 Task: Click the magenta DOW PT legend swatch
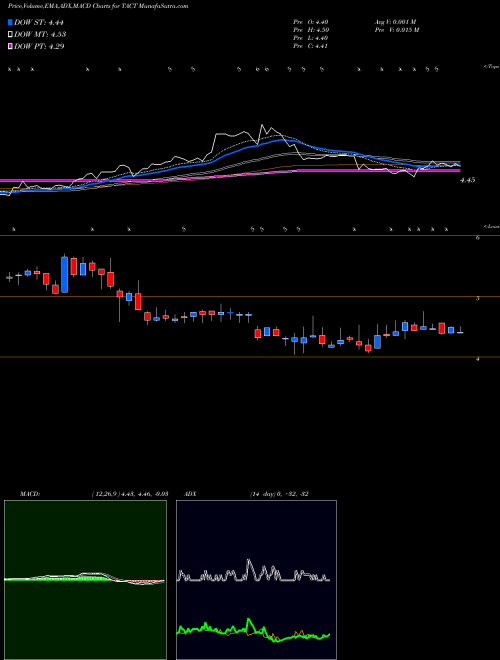[10, 46]
